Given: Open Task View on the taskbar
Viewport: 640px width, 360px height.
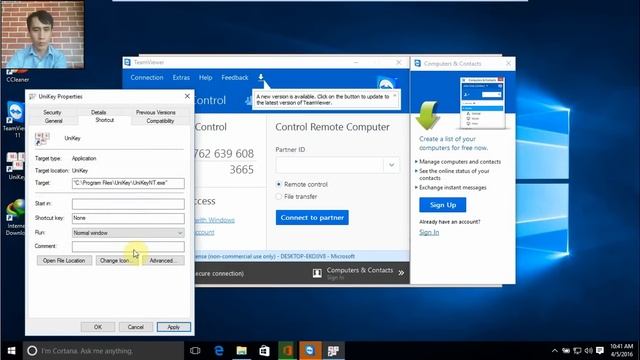Looking at the screenshot, I should click(x=195, y=351).
